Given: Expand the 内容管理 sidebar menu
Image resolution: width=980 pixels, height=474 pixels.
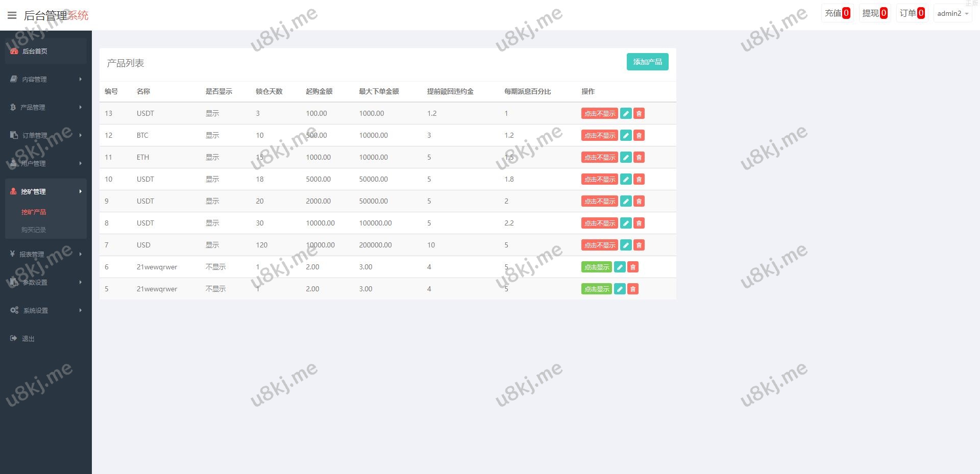Looking at the screenshot, I should 46,79.
